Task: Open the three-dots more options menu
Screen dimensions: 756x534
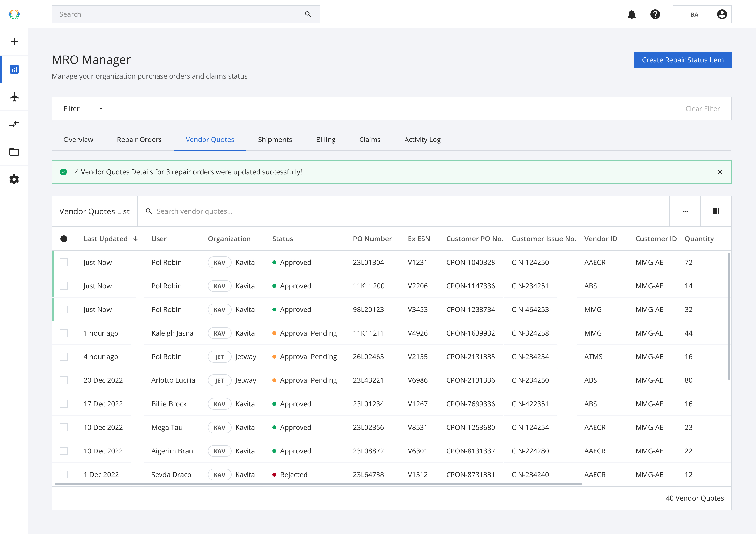Action: [x=685, y=211]
